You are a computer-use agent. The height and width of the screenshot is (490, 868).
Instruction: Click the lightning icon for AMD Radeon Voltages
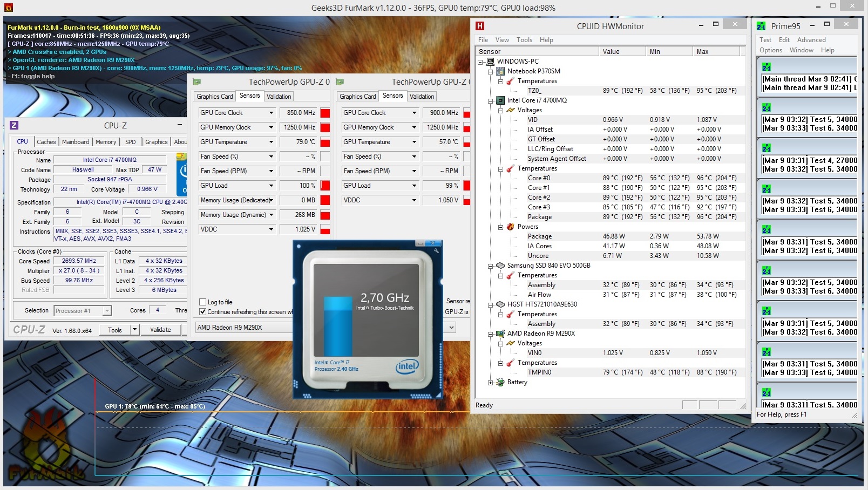click(511, 343)
